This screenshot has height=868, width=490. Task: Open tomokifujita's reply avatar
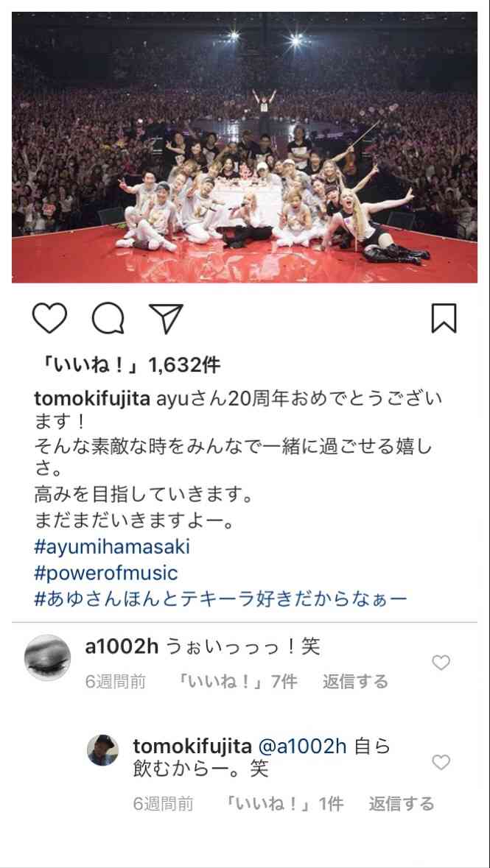tap(102, 750)
